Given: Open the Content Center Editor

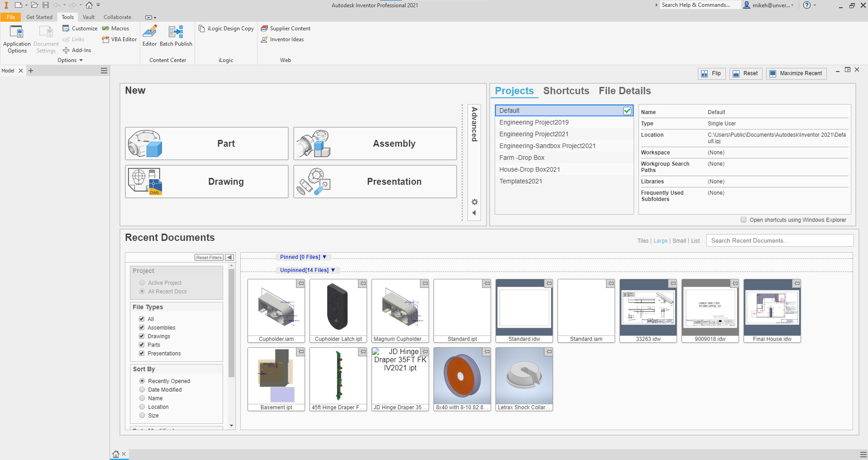Looking at the screenshot, I should [149, 36].
